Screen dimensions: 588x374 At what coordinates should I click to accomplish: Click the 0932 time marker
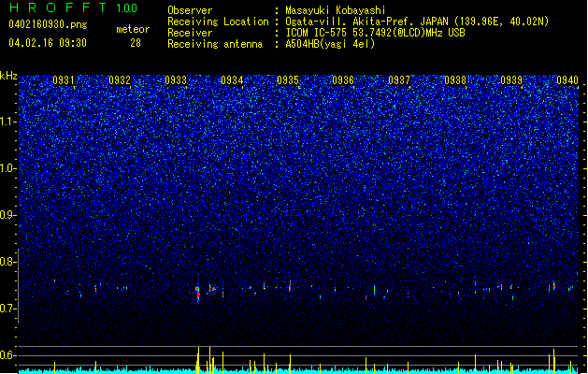click(x=120, y=80)
